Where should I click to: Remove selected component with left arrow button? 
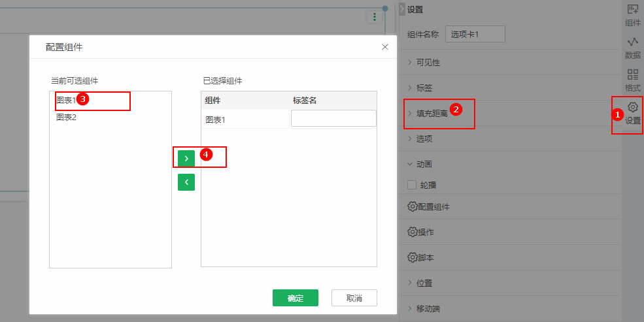click(x=186, y=182)
